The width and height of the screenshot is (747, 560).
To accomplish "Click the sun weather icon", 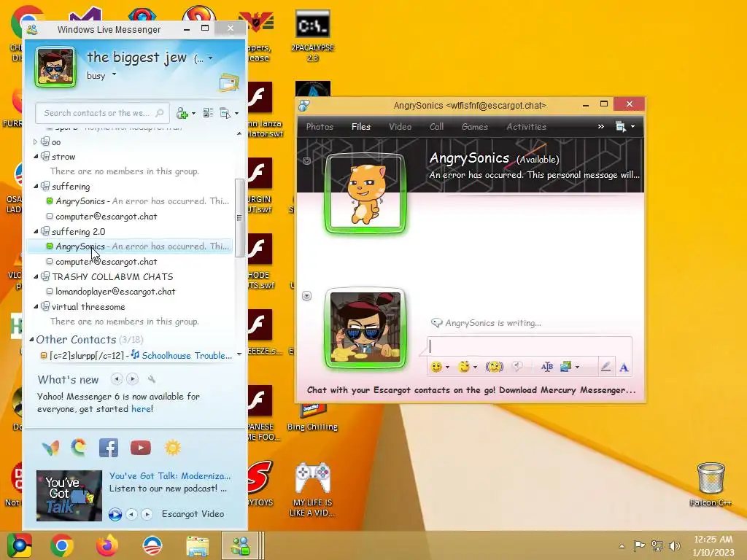I will point(172,448).
